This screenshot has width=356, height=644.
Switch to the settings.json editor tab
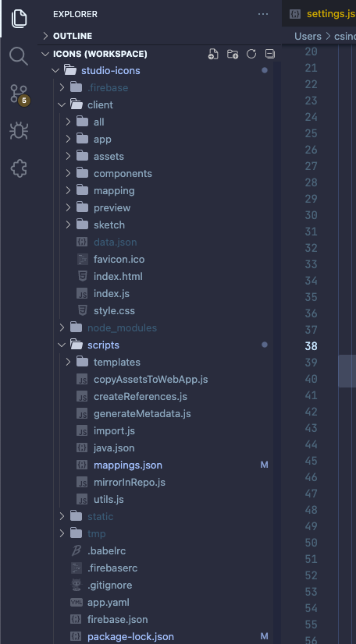[x=319, y=14]
